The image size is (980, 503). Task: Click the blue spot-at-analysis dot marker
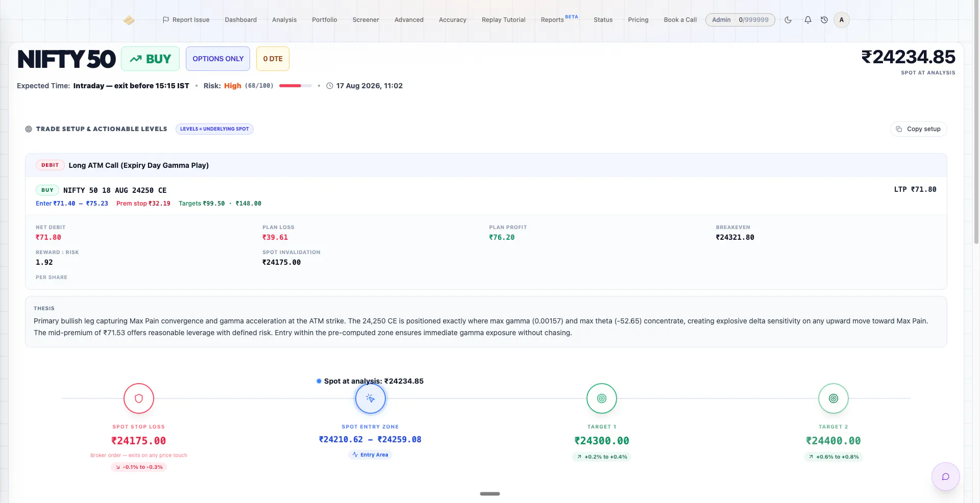[x=319, y=381]
